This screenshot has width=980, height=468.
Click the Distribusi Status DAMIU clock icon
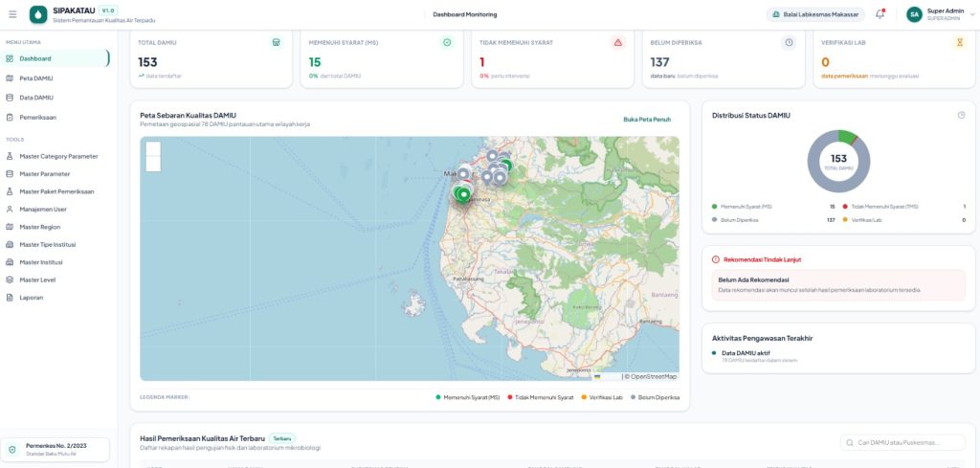(x=961, y=115)
